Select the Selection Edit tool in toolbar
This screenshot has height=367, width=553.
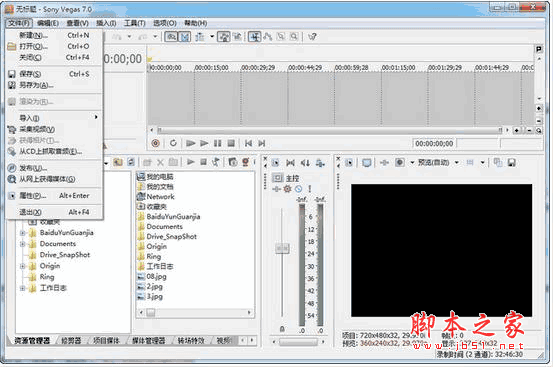[281, 36]
